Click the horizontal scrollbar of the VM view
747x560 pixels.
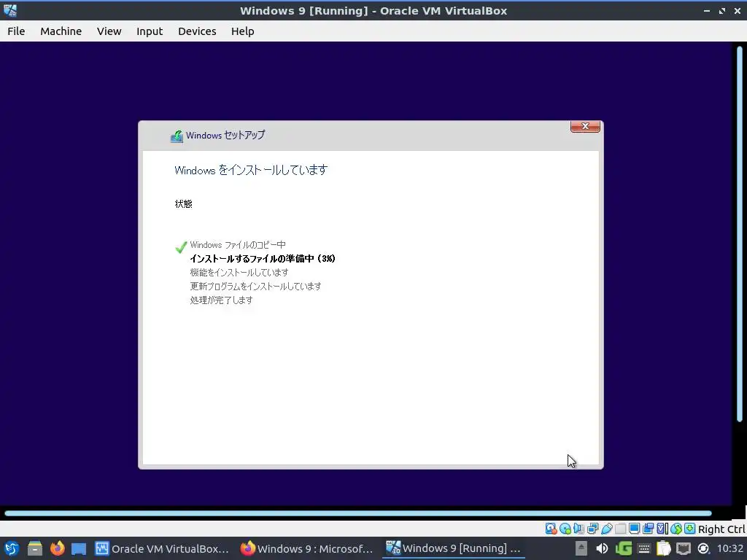[x=357, y=513]
